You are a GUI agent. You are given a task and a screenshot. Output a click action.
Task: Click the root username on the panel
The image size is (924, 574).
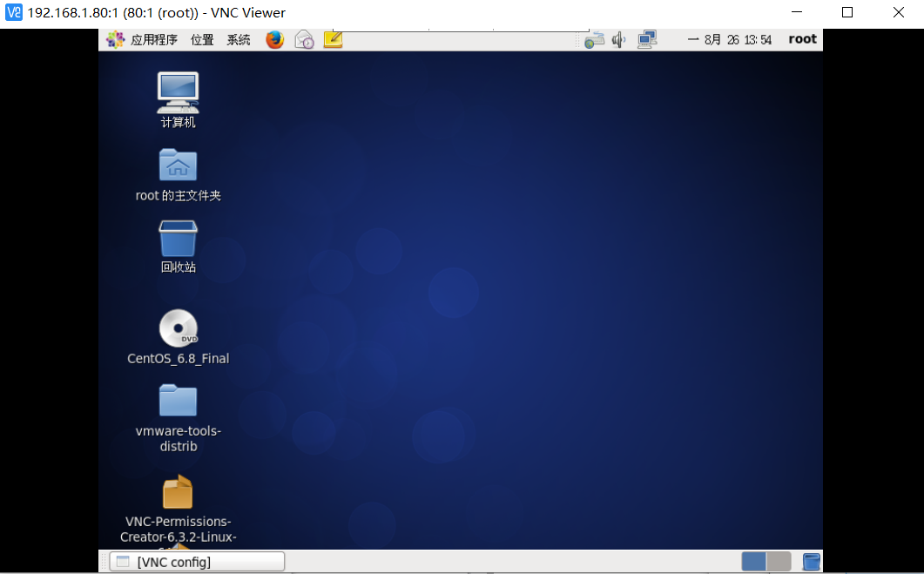pos(801,38)
